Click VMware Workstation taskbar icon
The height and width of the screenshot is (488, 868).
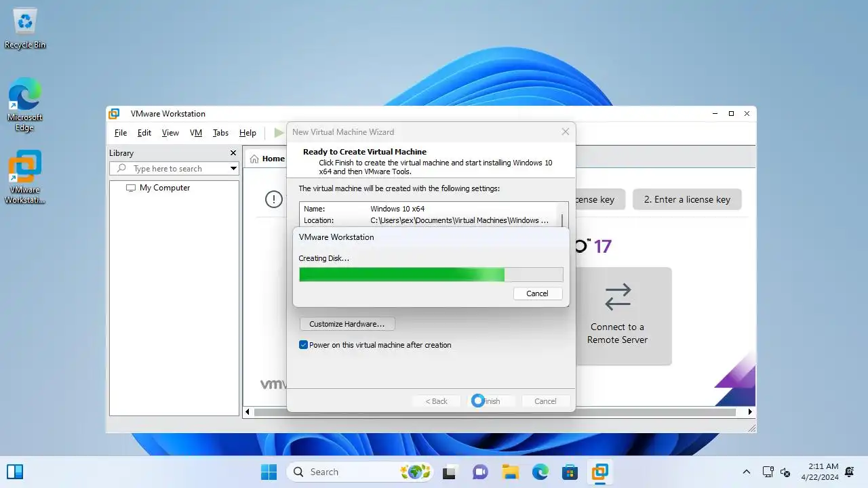[599, 472]
